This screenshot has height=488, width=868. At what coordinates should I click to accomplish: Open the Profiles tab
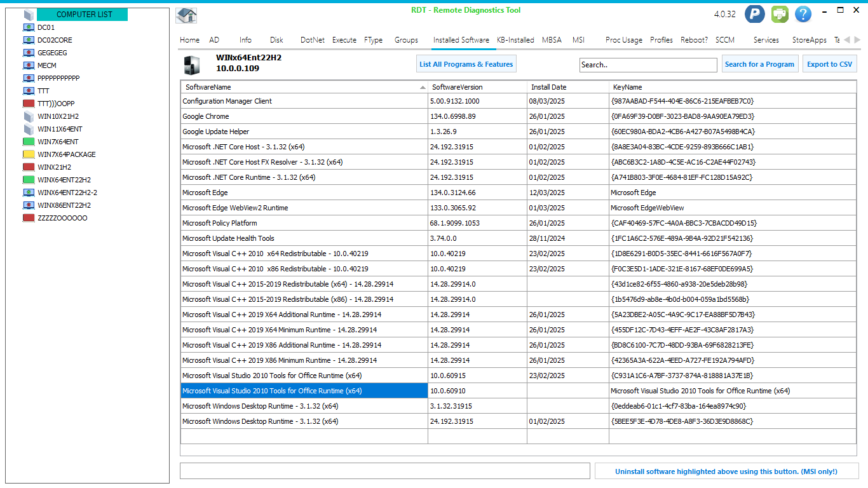point(661,39)
